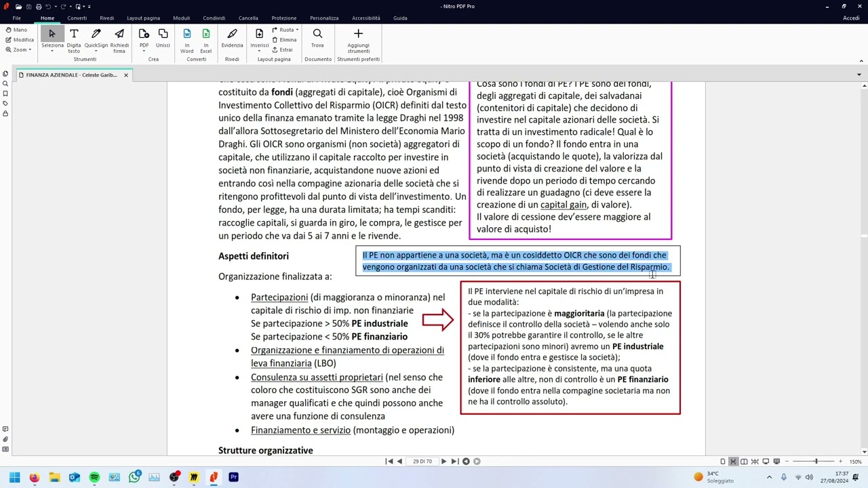Go to next page button
The height and width of the screenshot is (488, 868).
pyautogui.click(x=444, y=462)
